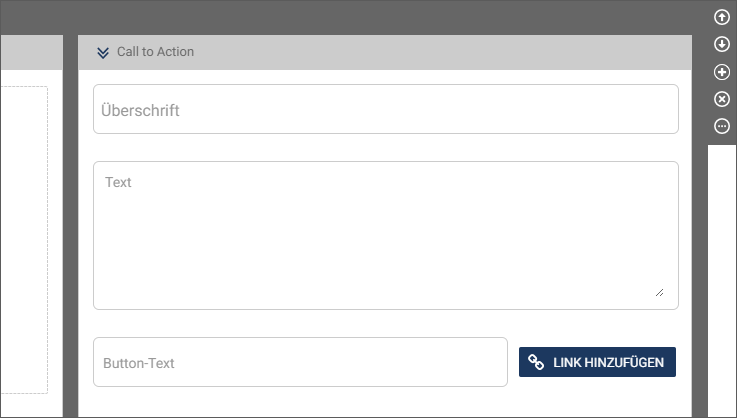737x418 pixels.
Task: Click inside the Text textarea
Action: (x=385, y=235)
